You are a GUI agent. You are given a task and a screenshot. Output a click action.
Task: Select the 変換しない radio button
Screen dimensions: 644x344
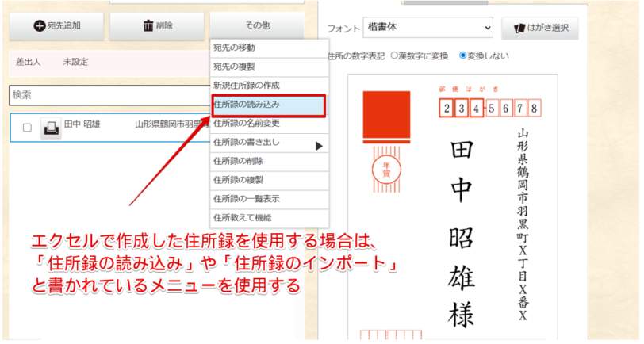463,55
